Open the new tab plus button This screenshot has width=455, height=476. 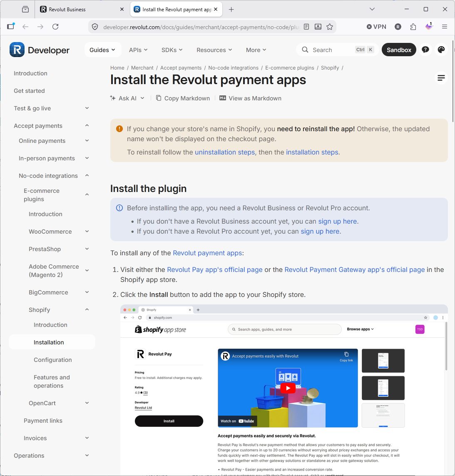click(x=231, y=10)
